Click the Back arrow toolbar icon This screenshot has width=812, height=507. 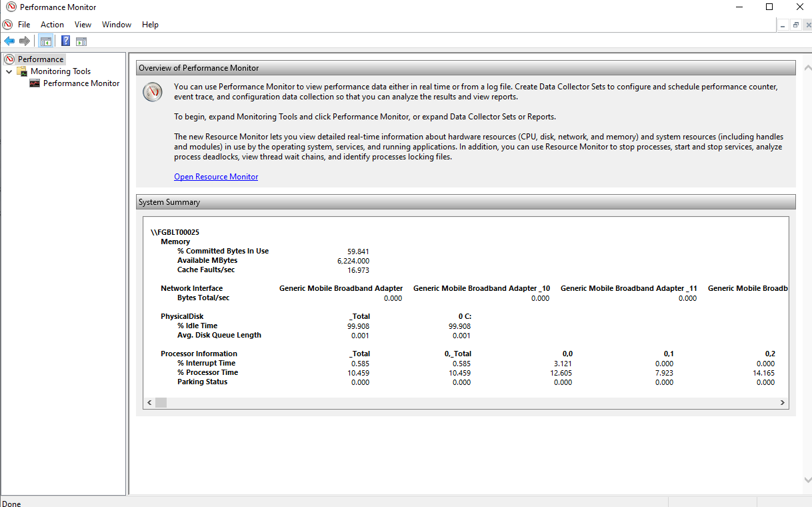[9, 41]
